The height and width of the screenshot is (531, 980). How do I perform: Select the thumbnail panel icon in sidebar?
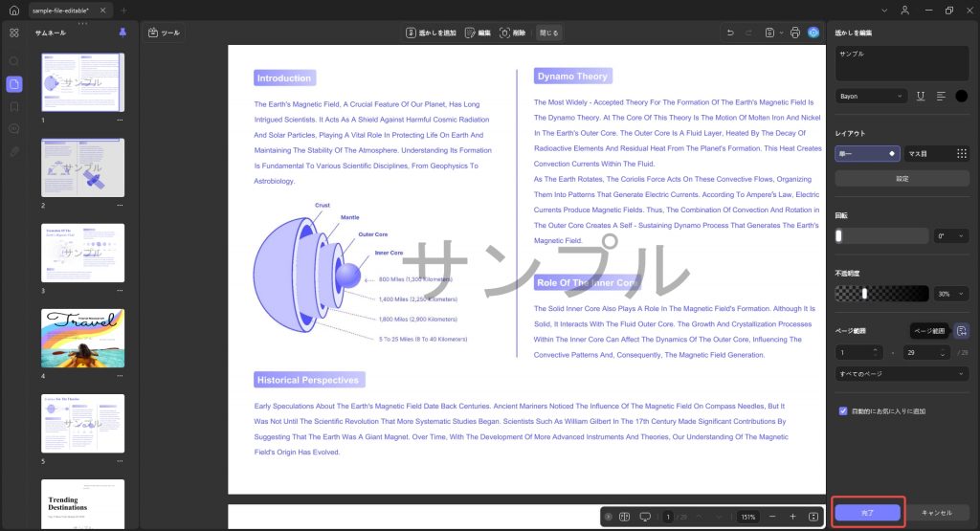[x=13, y=83]
